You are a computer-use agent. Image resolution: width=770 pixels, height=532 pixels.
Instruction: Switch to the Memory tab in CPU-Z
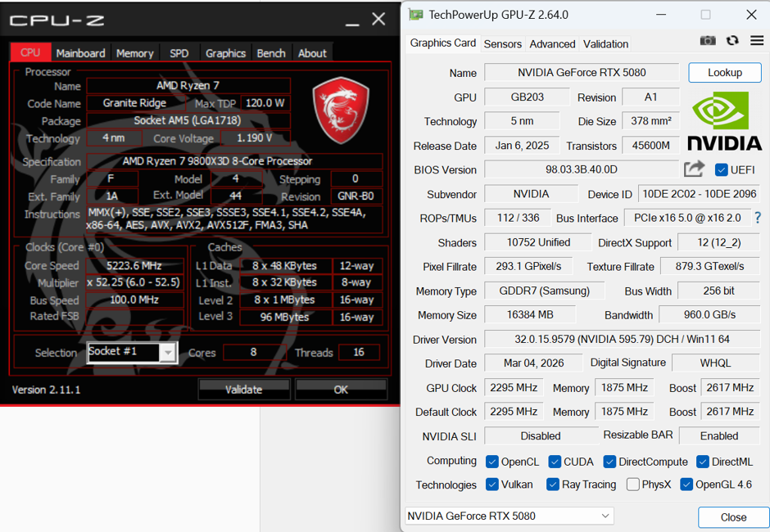135,53
